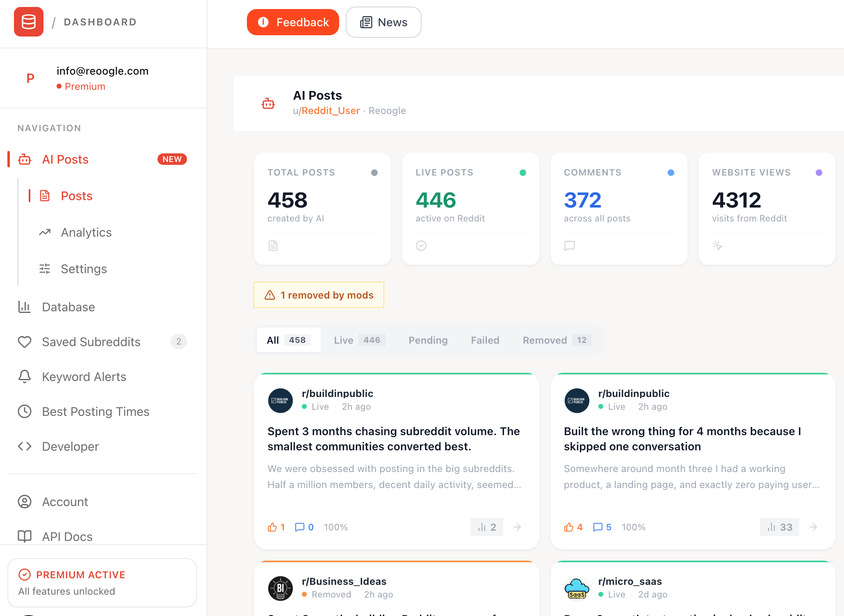Open Developer navigation item

click(x=70, y=447)
